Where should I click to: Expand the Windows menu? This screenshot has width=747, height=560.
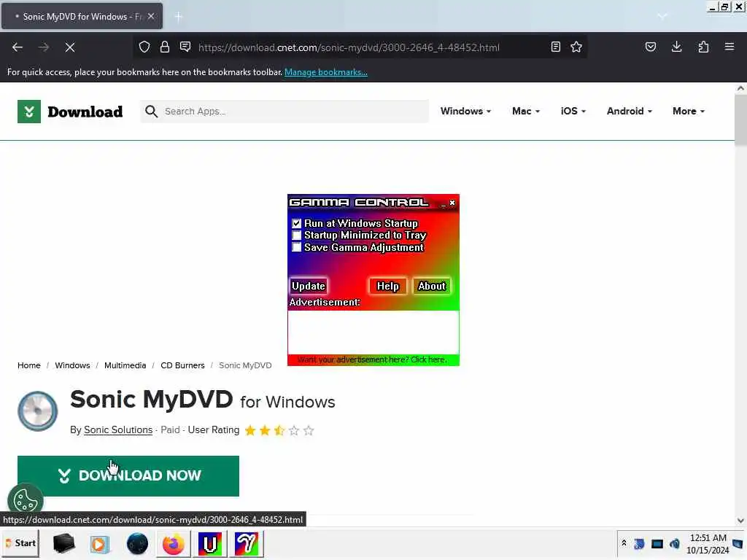pos(465,111)
